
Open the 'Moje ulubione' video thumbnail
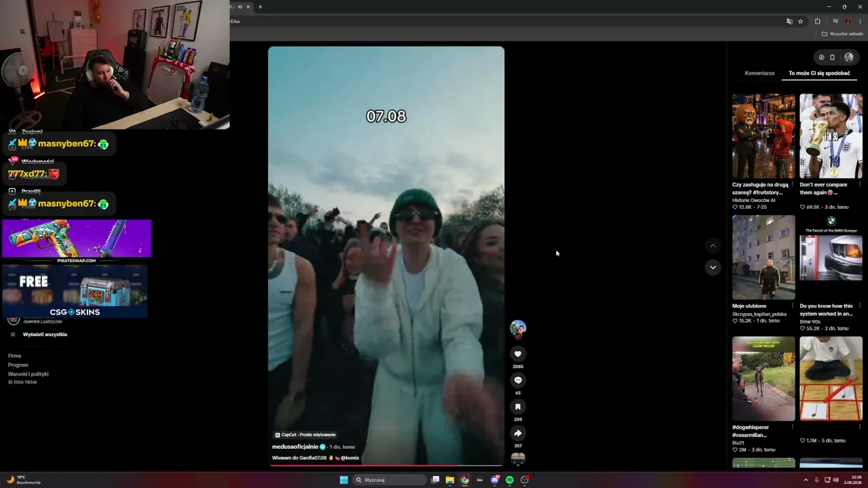point(764,258)
